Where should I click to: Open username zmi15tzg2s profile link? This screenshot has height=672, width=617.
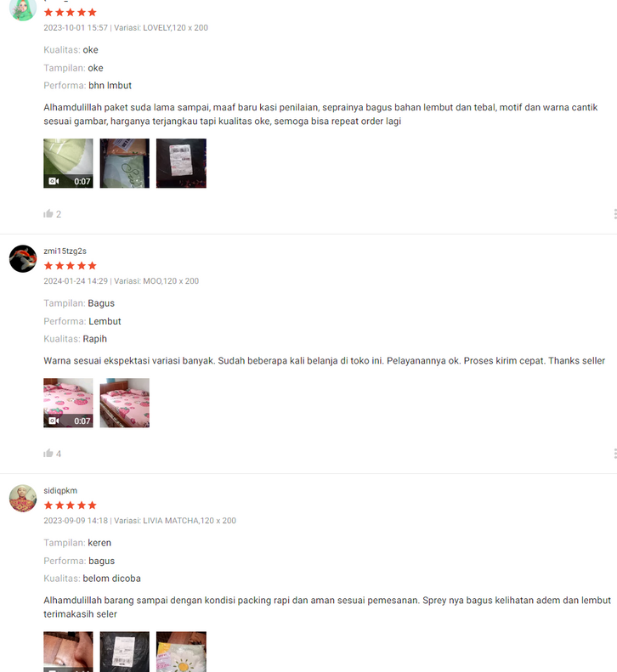pyautogui.click(x=65, y=251)
